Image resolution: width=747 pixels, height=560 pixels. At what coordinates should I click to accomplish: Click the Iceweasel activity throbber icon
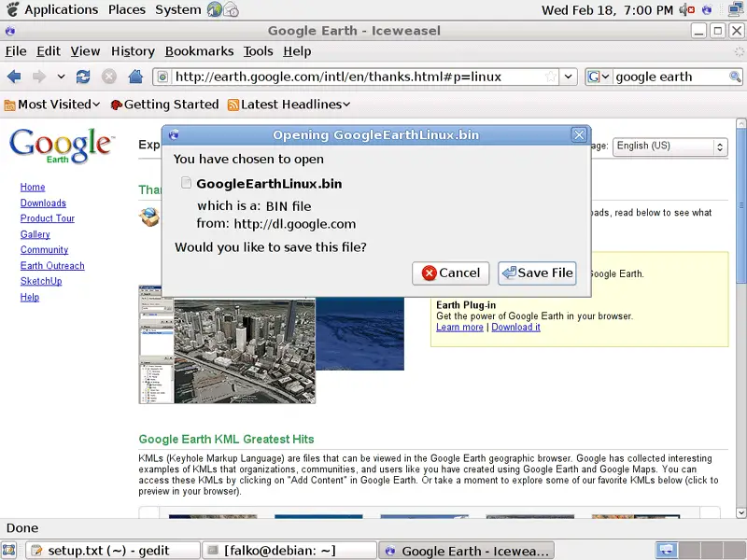click(x=739, y=51)
